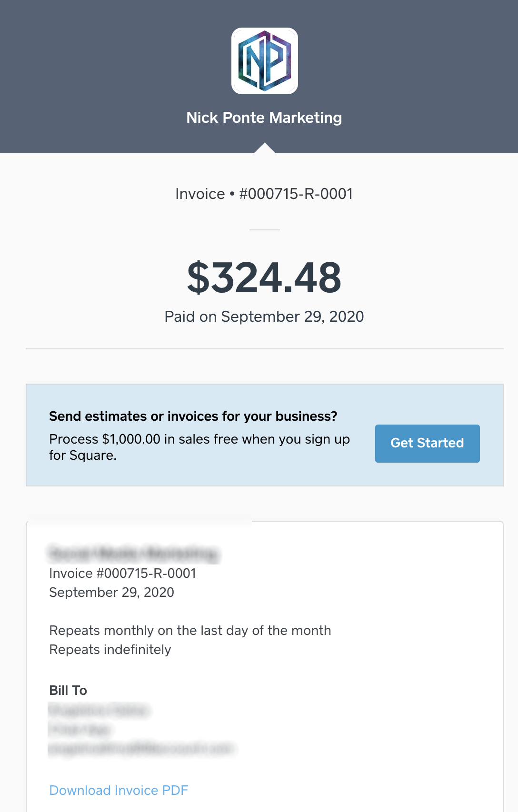Click the NP hexagon logo icon

coord(265,61)
